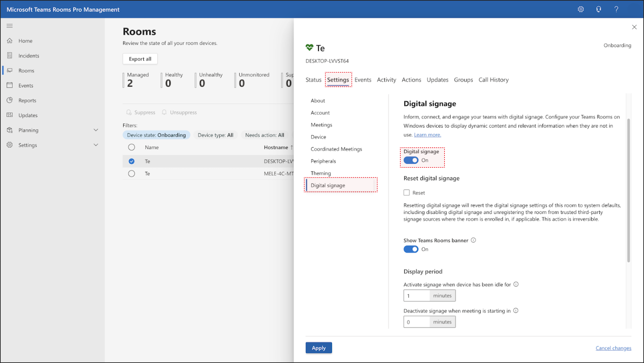Toggle the hamburger navigation menu
The height and width of the screenshot is (363, 644).
(x=10, y=26)
